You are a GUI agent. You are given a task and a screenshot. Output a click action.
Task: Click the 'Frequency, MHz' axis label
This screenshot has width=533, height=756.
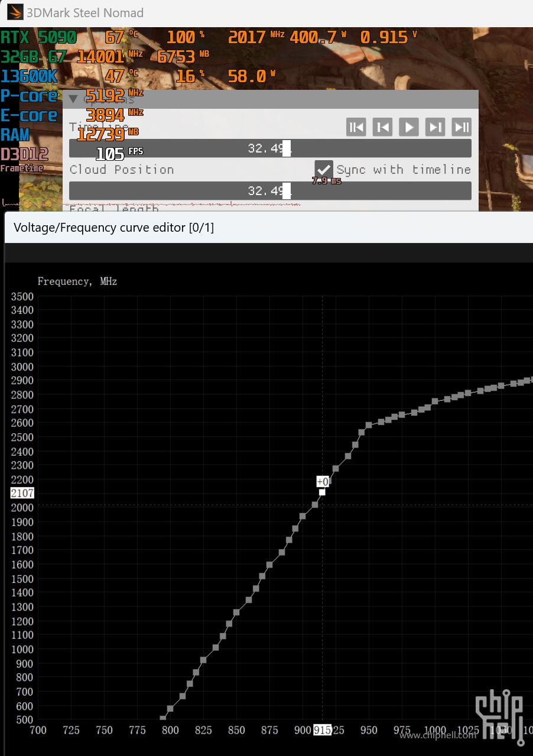tap(77, 281)
